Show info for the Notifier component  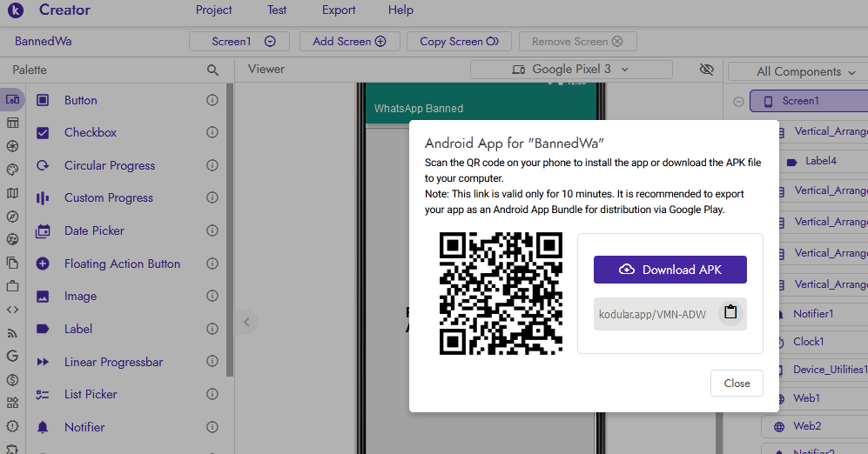coord(212,427)
